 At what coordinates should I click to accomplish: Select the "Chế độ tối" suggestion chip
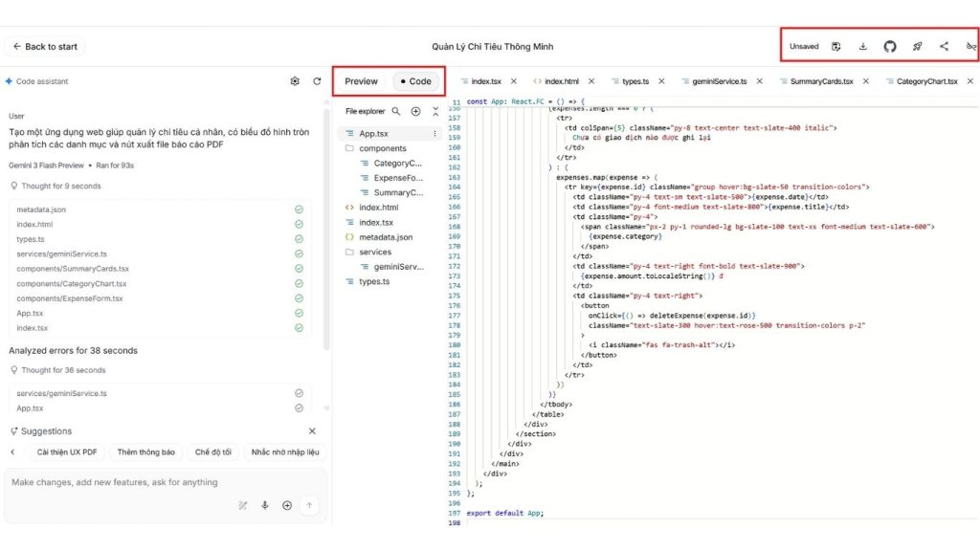(212, 452)
